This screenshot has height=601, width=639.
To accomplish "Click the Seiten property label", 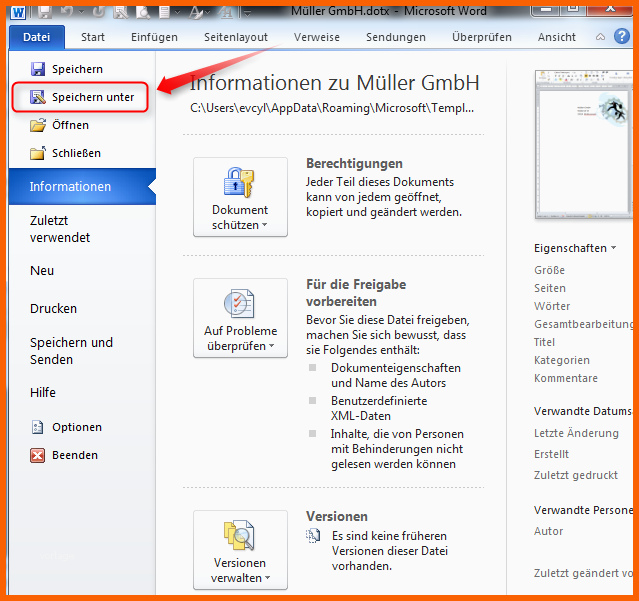I will (550, 288).
